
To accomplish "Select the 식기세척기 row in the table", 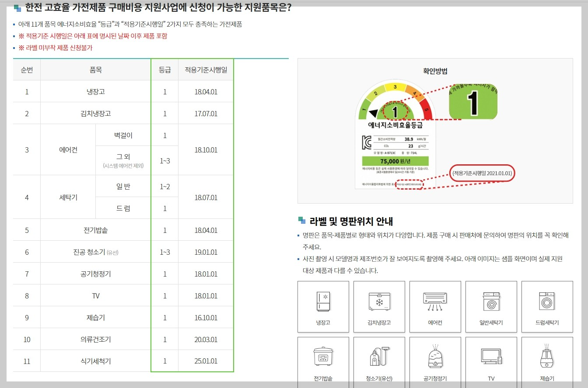I will pyautogui.click(x=95, y=361).
